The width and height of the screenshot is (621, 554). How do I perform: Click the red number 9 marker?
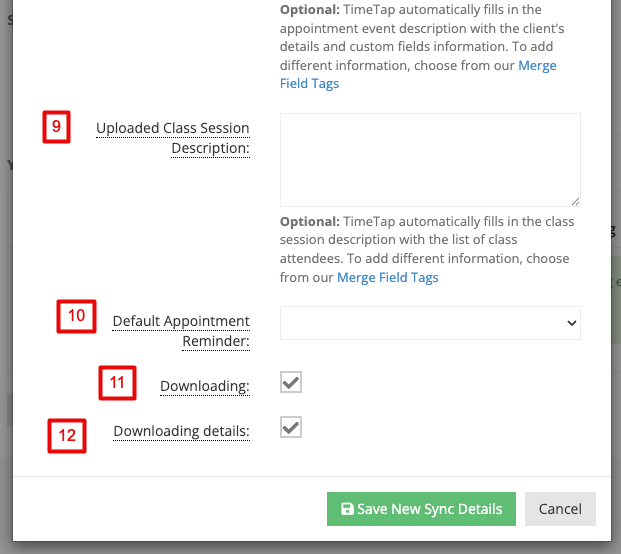tap(57, 127)
